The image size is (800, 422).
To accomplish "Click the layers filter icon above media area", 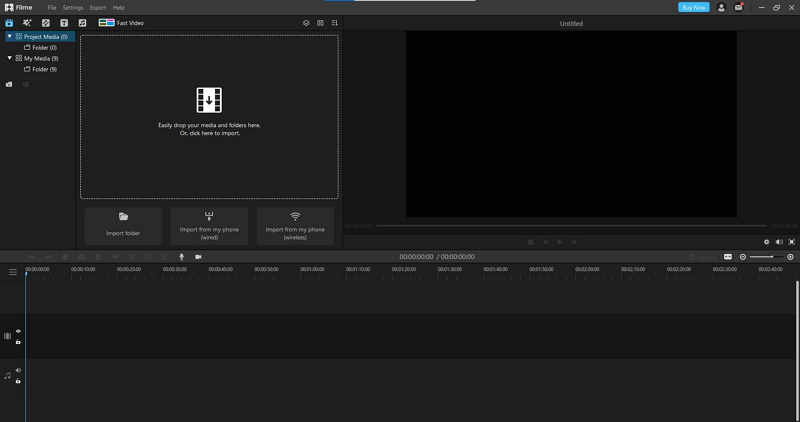I will [x=306, y=23].
